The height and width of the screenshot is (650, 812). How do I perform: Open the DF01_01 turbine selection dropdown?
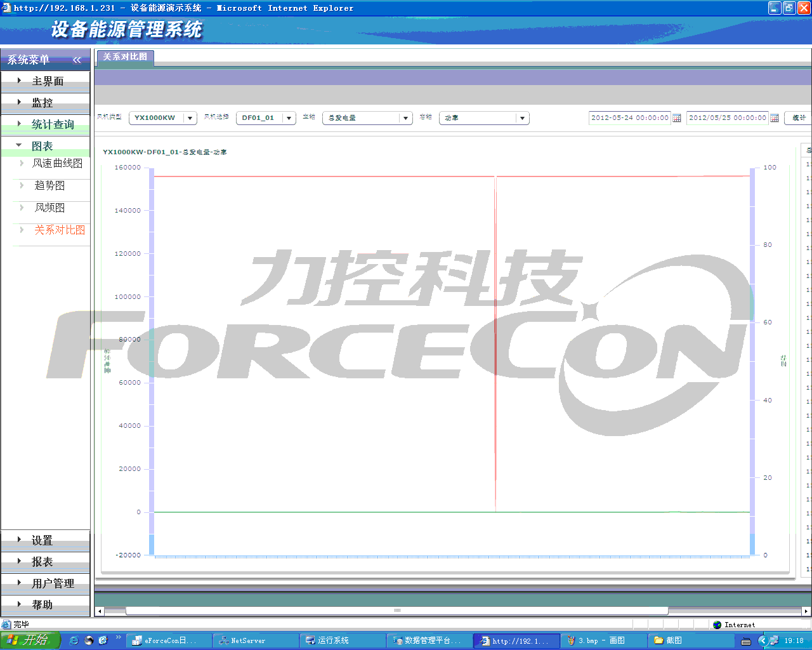pos(289,118)
